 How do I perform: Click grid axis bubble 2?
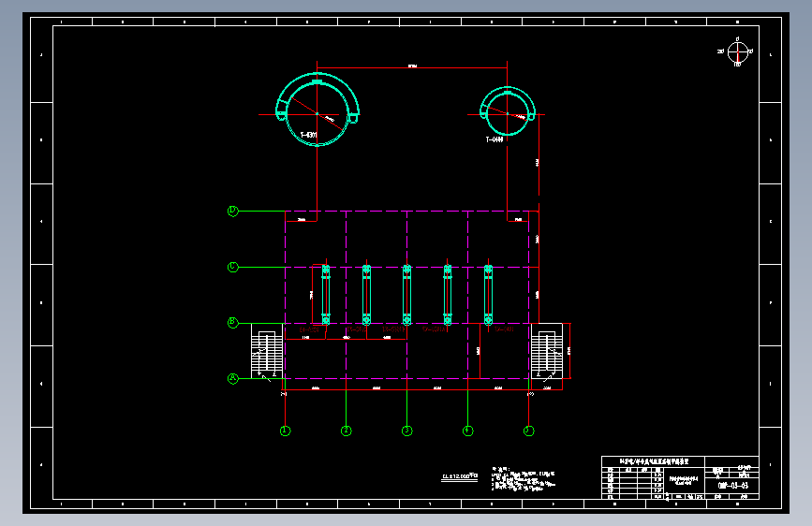click(347, 431)
